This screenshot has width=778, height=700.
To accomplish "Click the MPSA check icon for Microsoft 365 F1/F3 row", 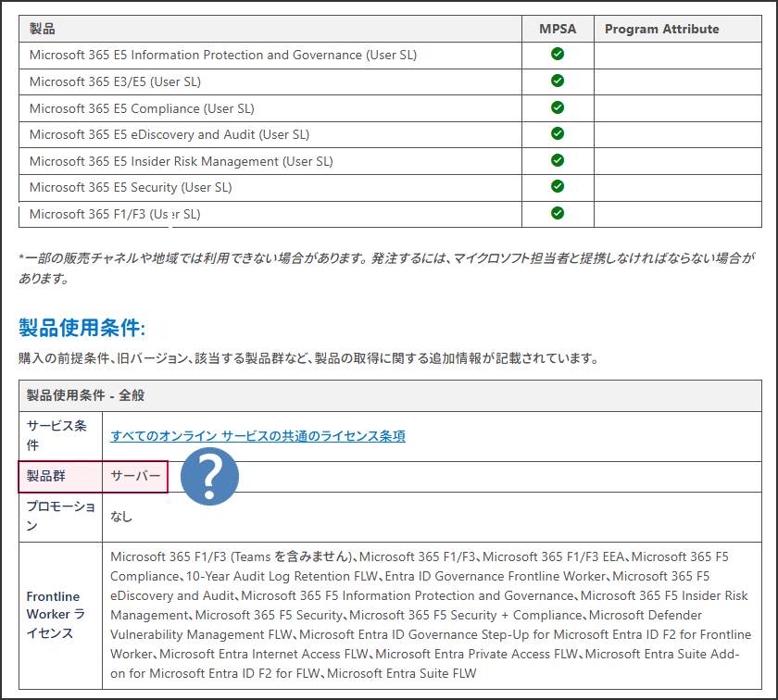I will click(558, 213).
